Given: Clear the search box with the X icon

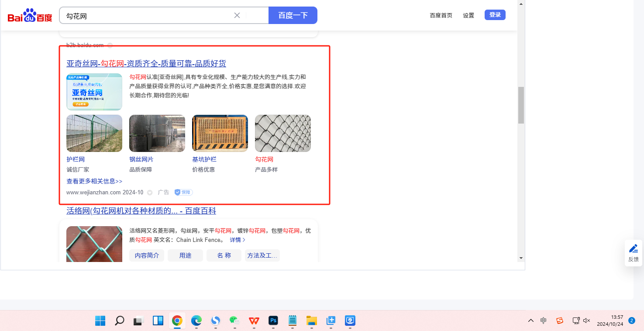Looking at the screenshot, I should [237, 15].
